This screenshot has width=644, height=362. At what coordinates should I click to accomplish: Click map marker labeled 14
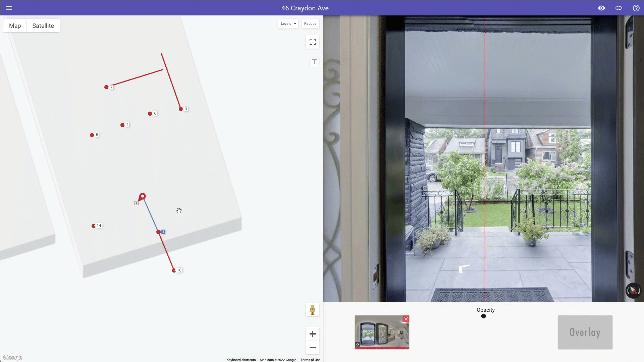94,226
